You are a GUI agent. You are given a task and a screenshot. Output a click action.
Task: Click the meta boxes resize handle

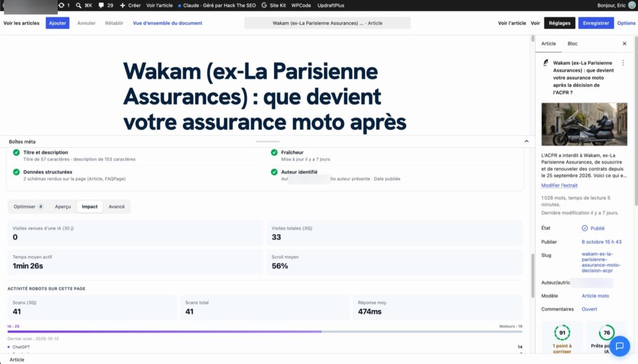point(268,141)
